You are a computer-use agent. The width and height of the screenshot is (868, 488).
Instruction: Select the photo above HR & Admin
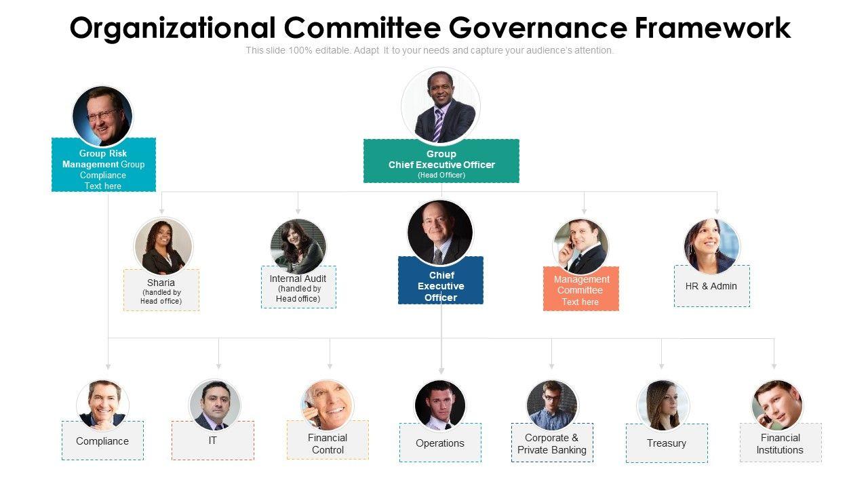pyautogui.click(x=711, y=246)
